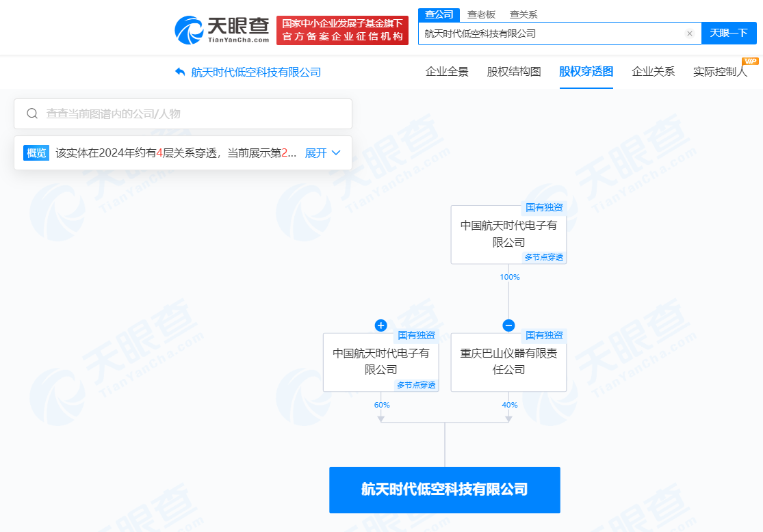Select the 60% shareholder 中国航天时代电子有限公司 node
Screen dimensions: 763x532
tap(381, 362)
